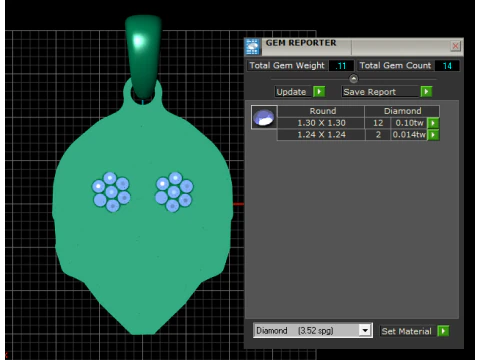Click green arrow on 0.014tw row
The width and height of the screenshot is (480, 360).
[x=433, y=135]
